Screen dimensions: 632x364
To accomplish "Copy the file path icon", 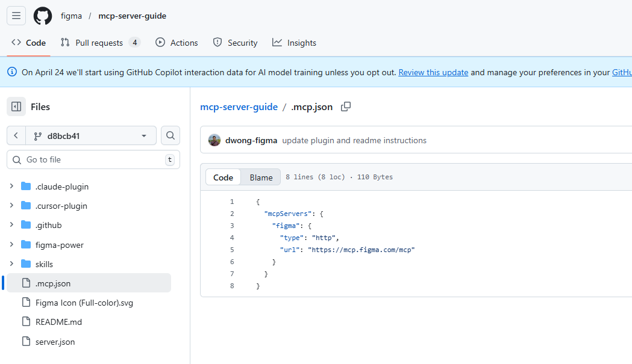I will 346,106.
